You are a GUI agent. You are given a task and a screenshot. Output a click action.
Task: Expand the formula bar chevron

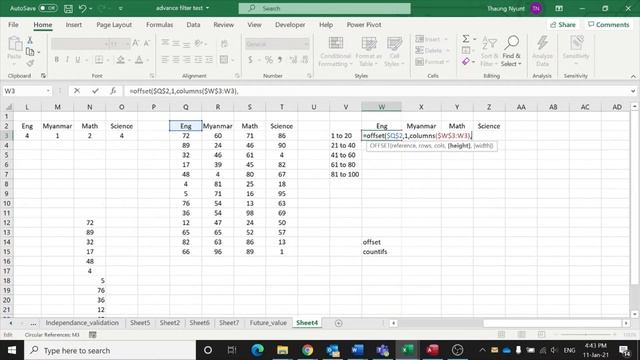(633, 91)
